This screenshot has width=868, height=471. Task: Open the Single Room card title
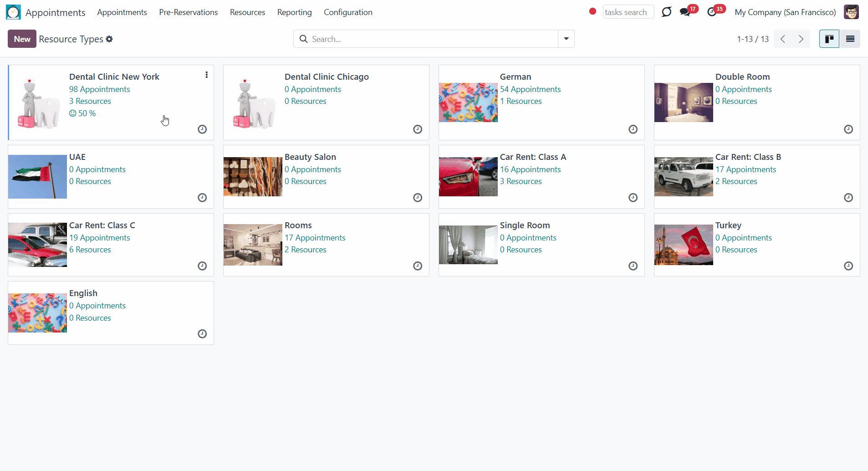(x=525, y=225)
